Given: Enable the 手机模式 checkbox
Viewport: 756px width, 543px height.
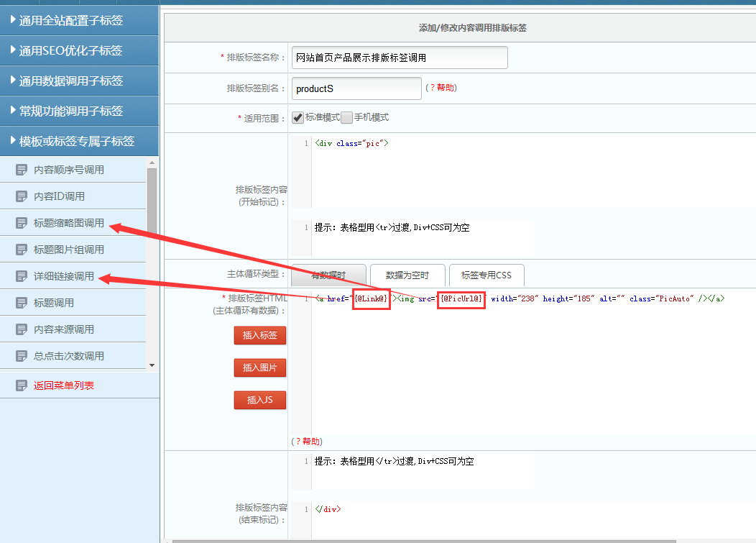Looking at the screenshot, I should 346,117.
